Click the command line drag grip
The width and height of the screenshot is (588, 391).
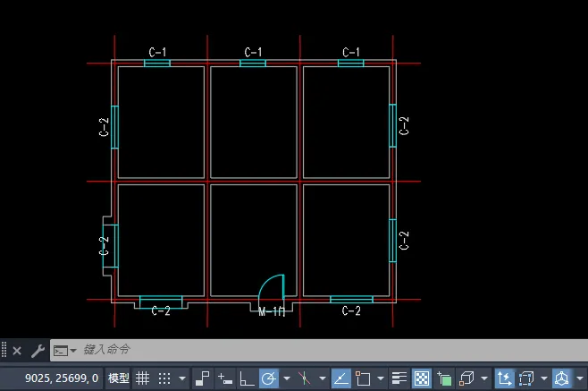coord(4,350)
